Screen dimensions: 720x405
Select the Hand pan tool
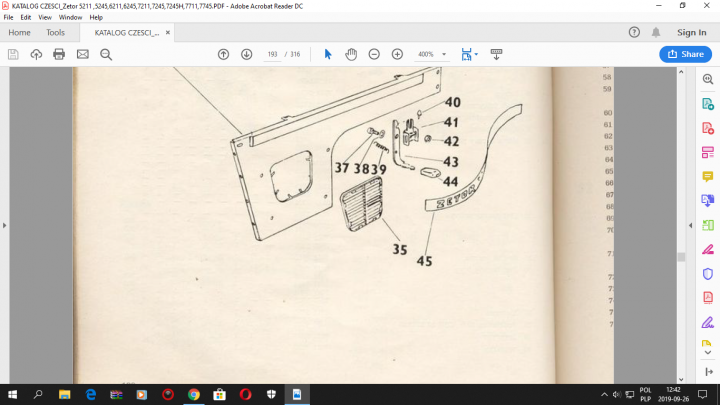(351, 54)
